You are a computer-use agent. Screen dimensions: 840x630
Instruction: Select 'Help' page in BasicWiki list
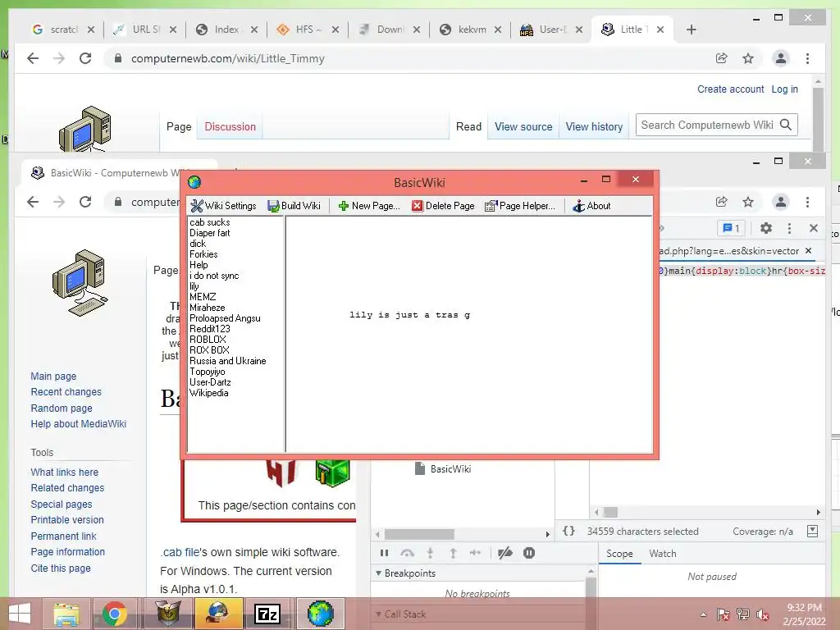coord(199,265)
